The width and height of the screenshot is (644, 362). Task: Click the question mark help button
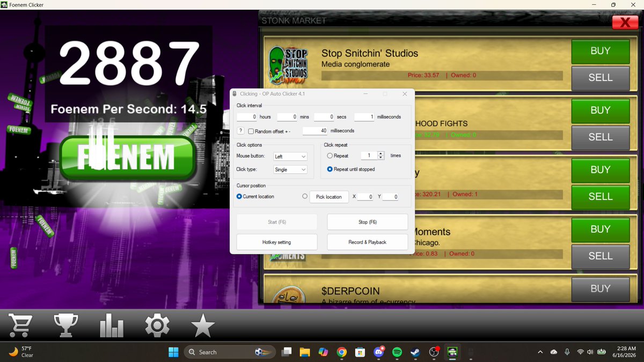coord(241,131)
